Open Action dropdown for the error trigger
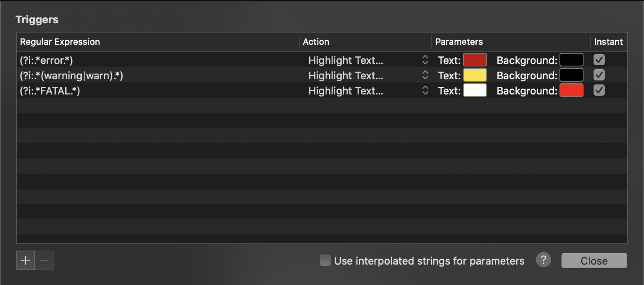 [x=366, y=60]
